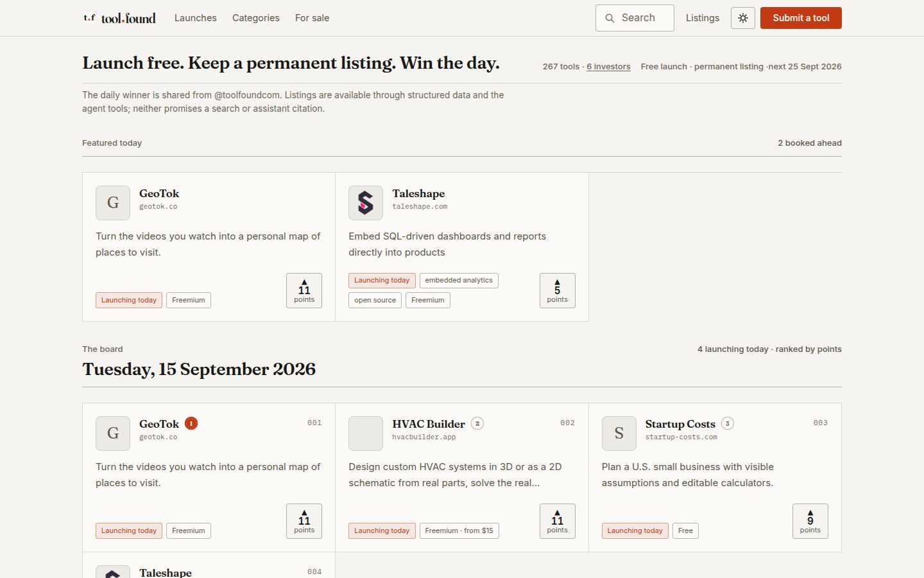
Task: Click the open source tag on Taleshape
Action: click(375, 301)
